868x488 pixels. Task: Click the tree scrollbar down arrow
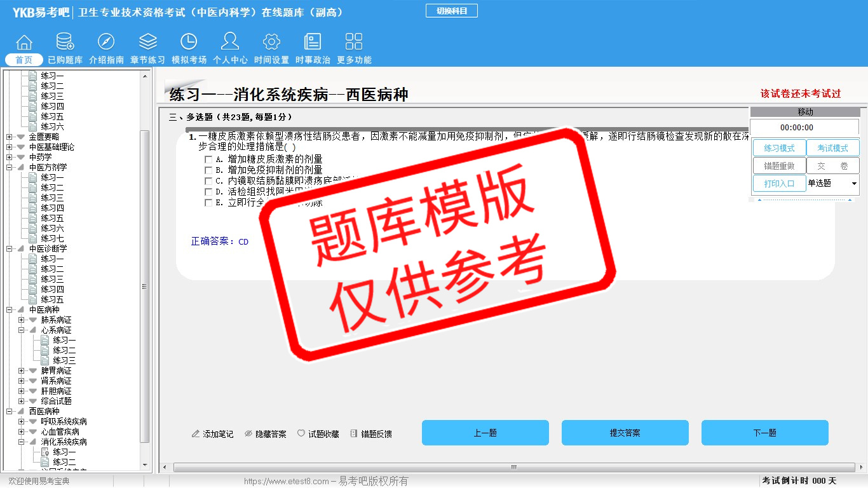(145, 466)
